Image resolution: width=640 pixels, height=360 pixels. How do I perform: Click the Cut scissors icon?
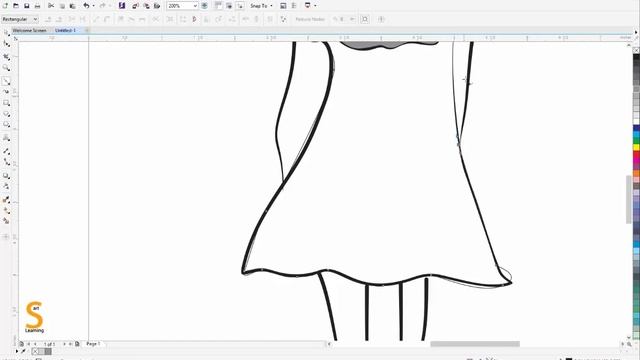click(51, 6)
